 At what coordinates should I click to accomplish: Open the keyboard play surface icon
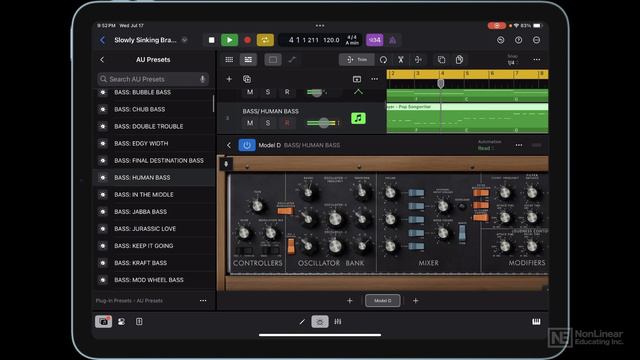[x=536, y=322]
